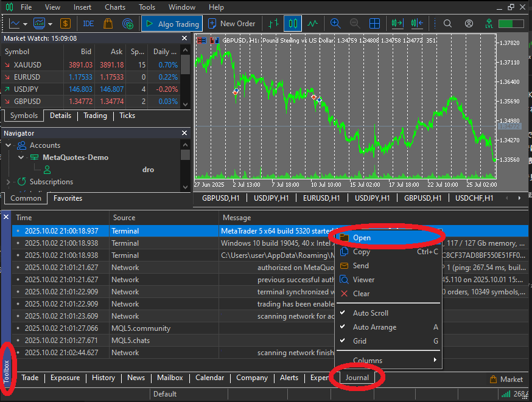Click the tile windows grid icon

375,24
